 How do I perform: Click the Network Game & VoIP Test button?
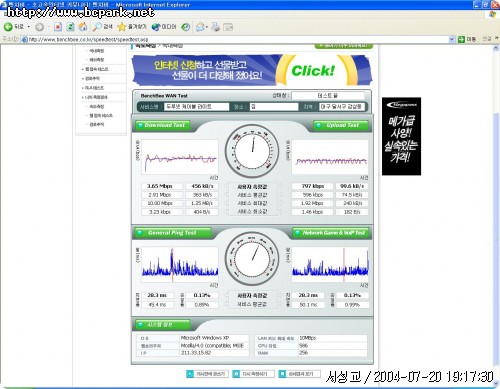coord(331,233)
